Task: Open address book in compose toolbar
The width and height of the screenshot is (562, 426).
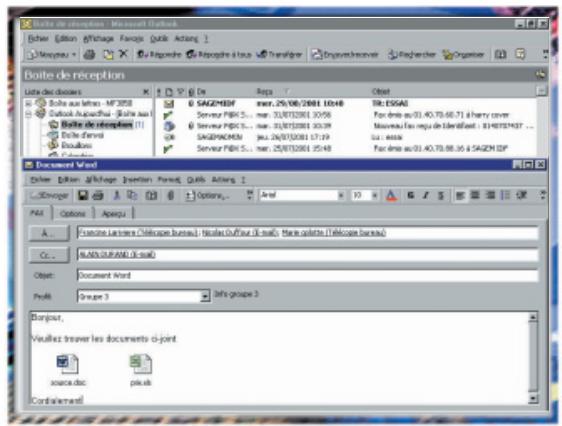Action: [x=151, y=196]
